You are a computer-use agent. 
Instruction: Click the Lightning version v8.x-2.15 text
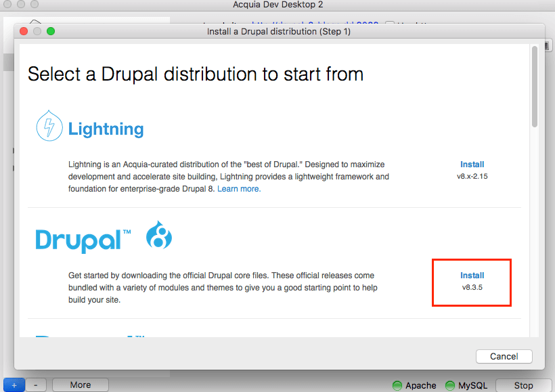point(472,176)
